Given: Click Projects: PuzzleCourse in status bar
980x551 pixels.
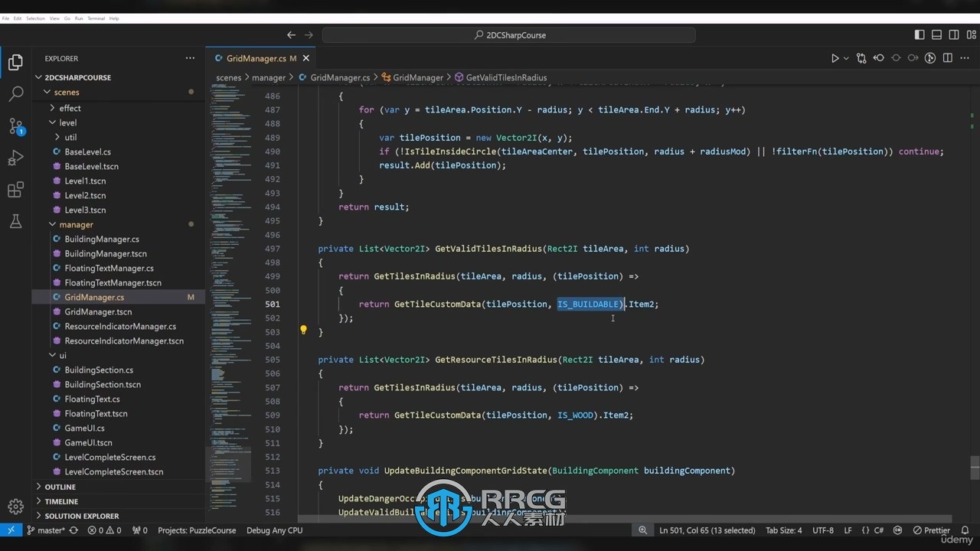Looking at the screenshot, I should click(x=197, y=530).
